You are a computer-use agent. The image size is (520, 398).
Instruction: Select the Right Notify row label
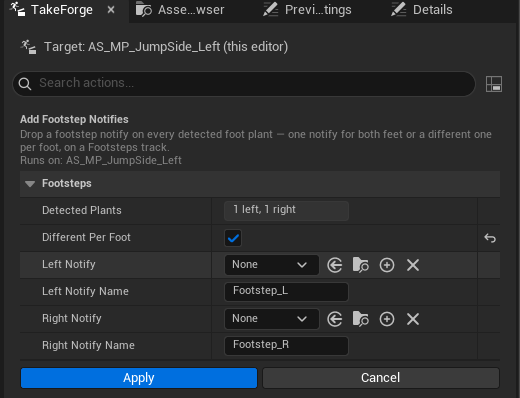[x=72, y=319]
